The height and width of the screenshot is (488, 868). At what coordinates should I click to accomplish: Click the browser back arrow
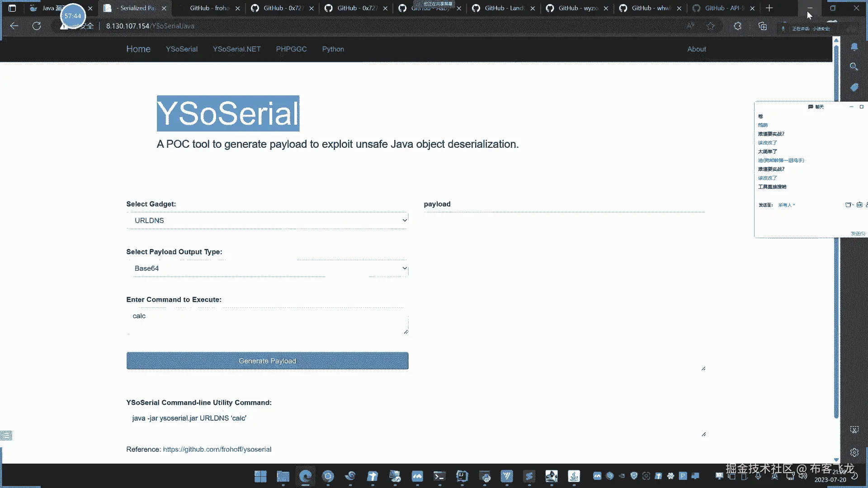(14, 26)
